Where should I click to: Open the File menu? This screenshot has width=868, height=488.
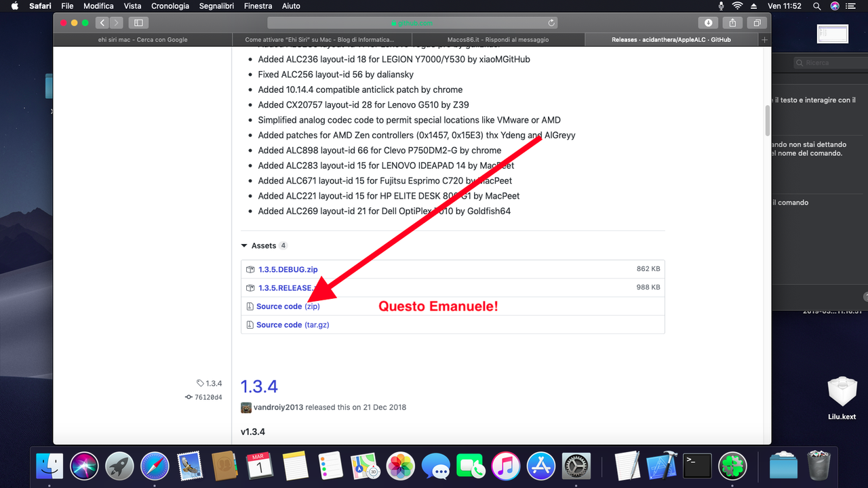point(67,6)
